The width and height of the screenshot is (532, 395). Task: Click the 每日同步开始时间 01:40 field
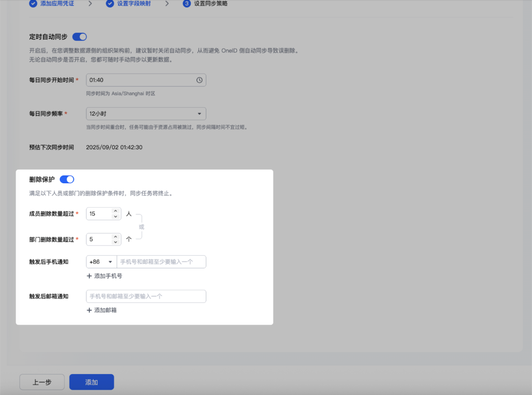point(146,80)
